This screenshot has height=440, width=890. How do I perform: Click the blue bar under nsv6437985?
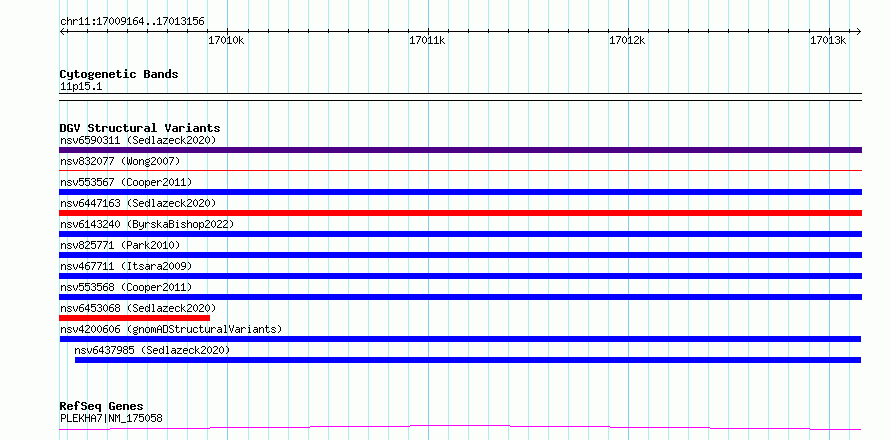468,360
